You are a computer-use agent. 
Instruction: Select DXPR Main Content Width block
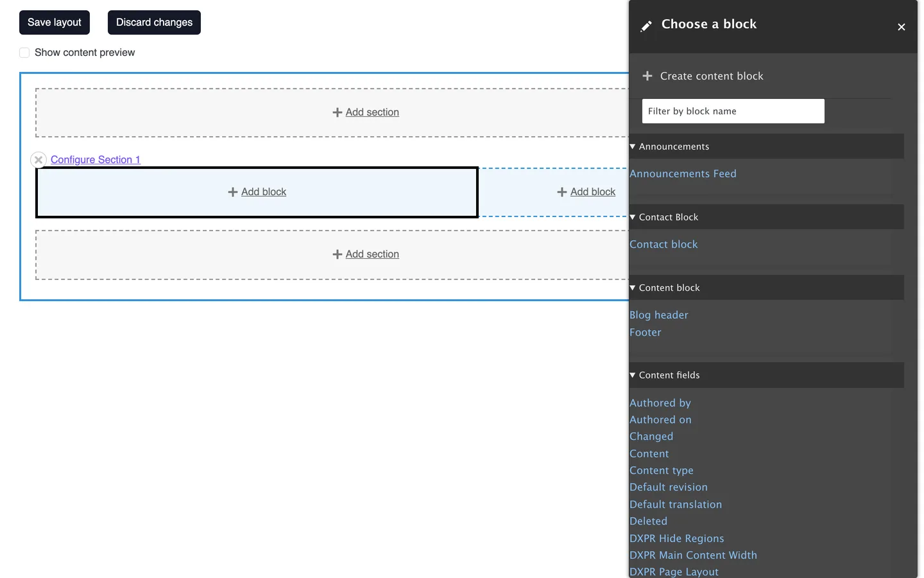(x=694, y=555)
